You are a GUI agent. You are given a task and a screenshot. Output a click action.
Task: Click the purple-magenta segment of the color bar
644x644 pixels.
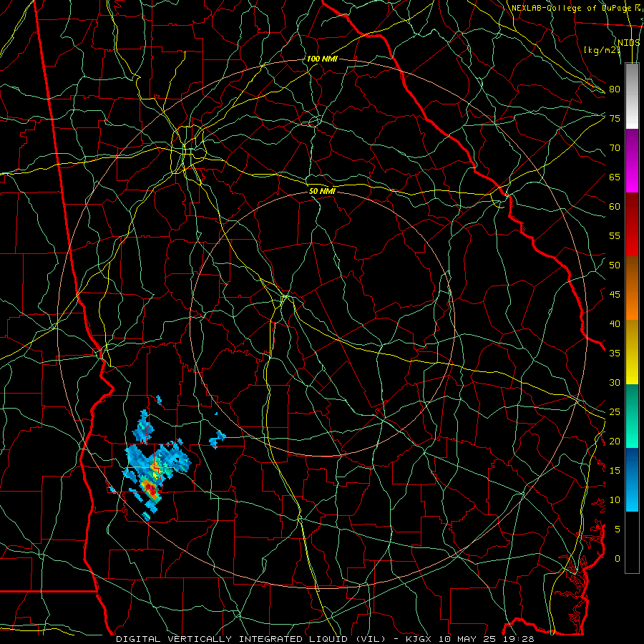tap(632, 160)
